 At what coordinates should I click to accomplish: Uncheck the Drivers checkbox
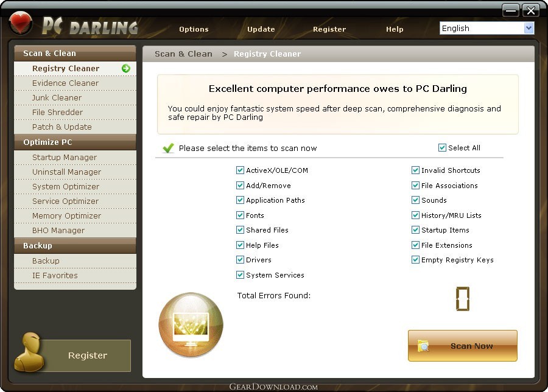[x=240, y=259]
